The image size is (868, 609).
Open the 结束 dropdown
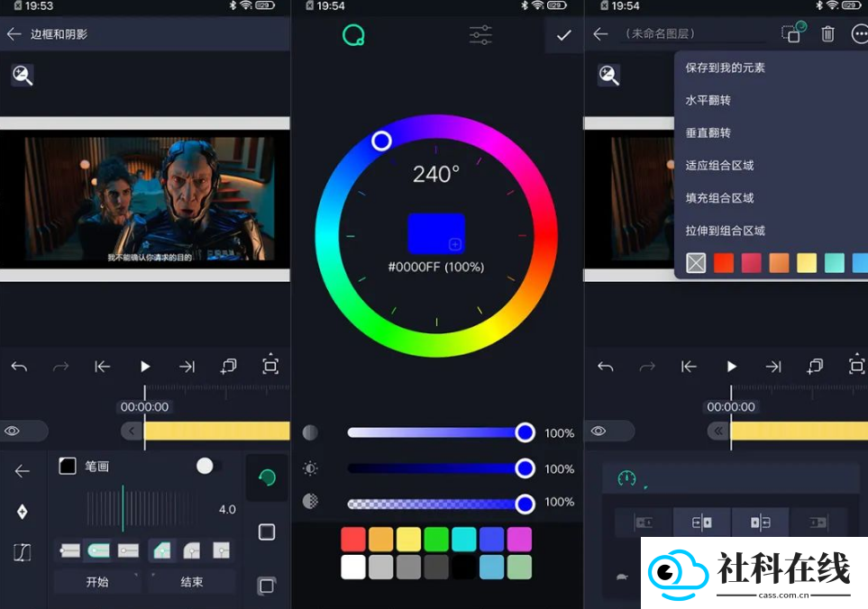191,582
